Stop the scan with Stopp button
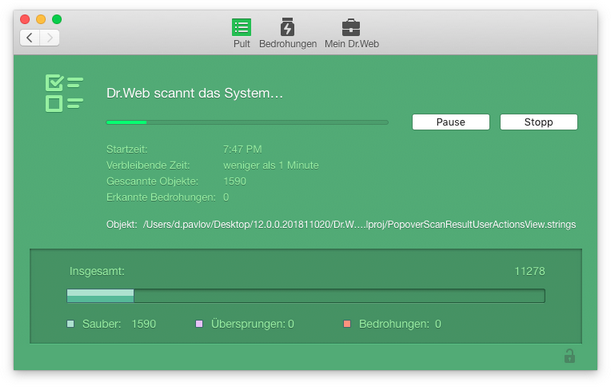Screen dimensions: 611x387 pos(539,122)
